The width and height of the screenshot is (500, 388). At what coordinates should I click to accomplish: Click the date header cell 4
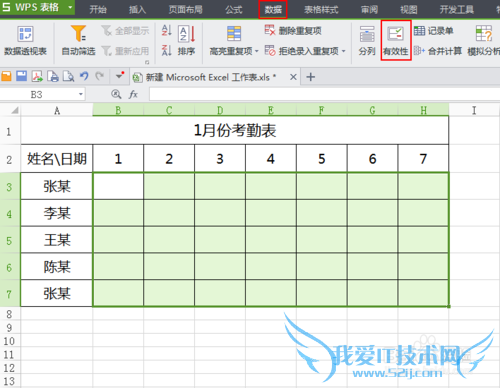point(271,159)
